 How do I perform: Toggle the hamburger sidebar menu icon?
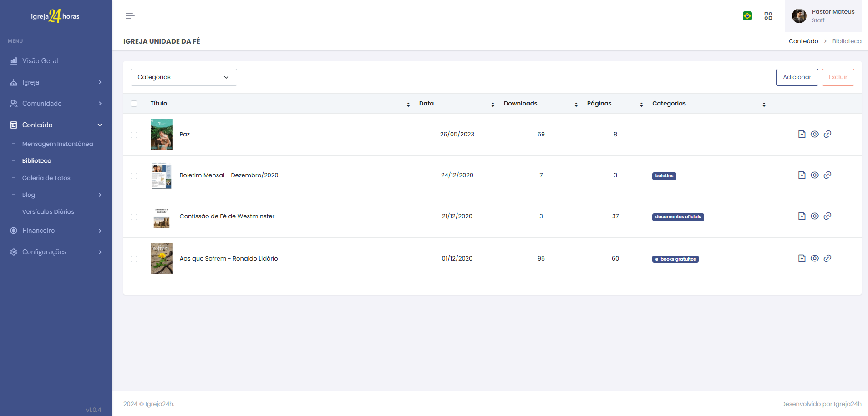pos(130,16)
